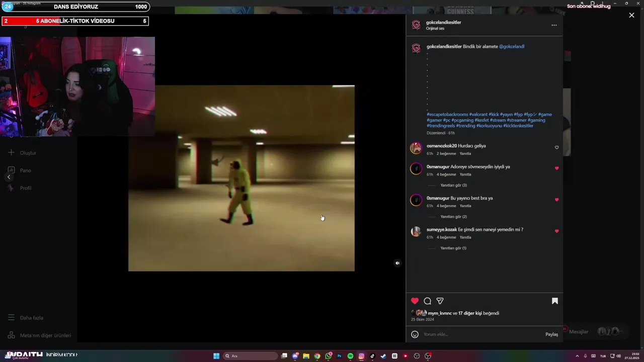Save the post with the bookmark icon
Screen dimensions: 644x362
point(555,301)
